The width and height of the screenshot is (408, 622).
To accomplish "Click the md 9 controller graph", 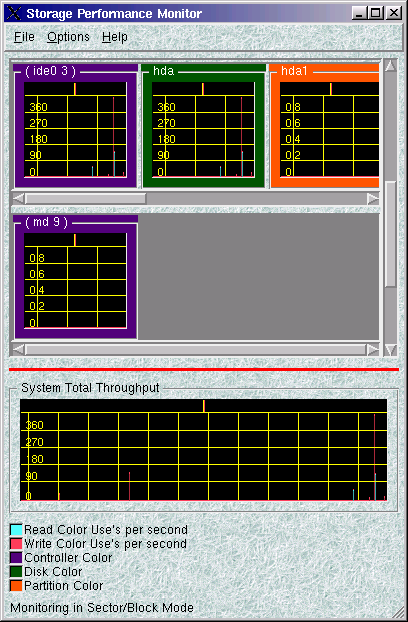I will (75, 280).
